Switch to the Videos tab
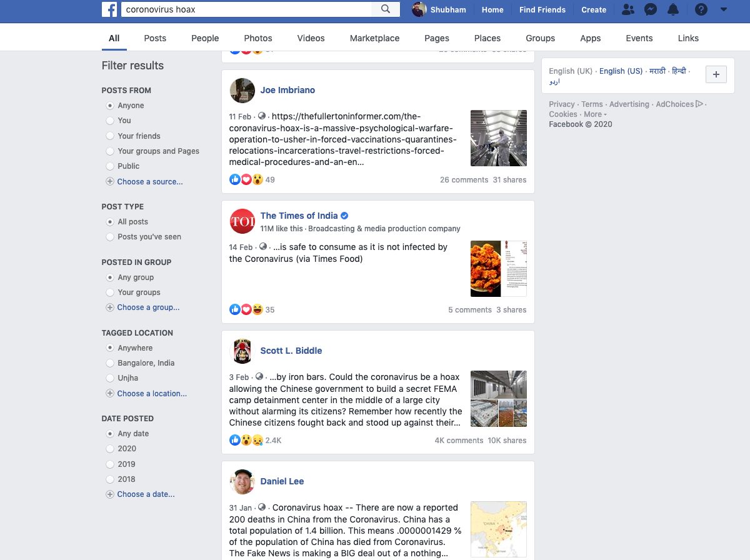The width and height of the screenshot is (750, 560). (311, 38)
